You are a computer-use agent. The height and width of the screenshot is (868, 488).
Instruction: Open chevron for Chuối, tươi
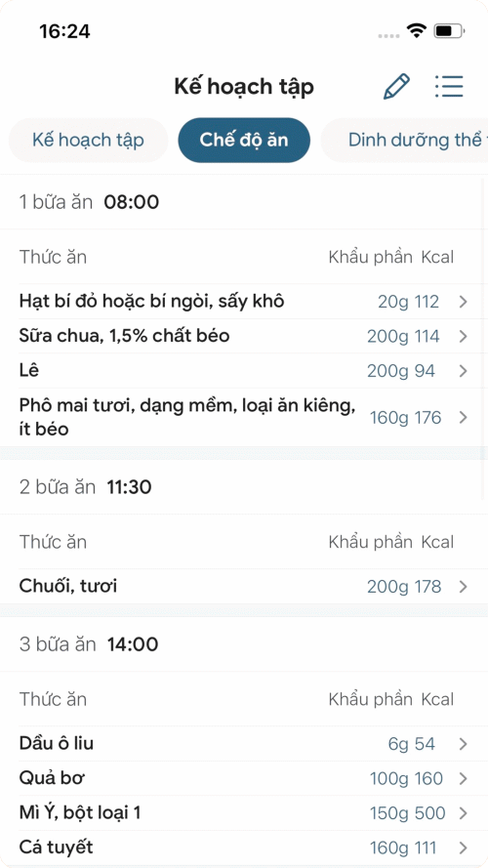tap(463, 587)
